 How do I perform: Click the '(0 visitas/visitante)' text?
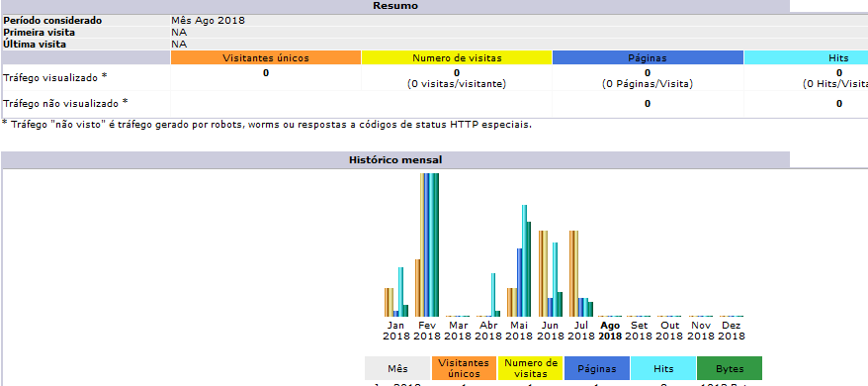(457, 84)
